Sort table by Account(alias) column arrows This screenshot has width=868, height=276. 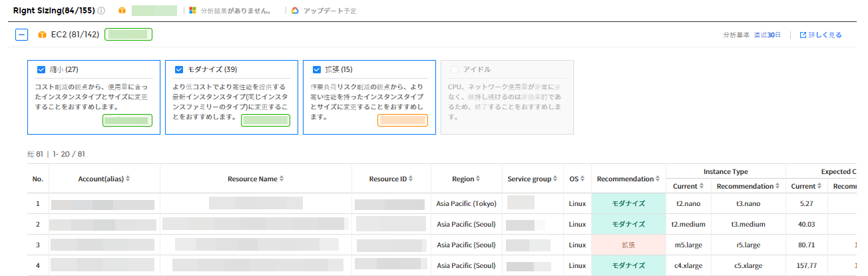coord(128,179)
